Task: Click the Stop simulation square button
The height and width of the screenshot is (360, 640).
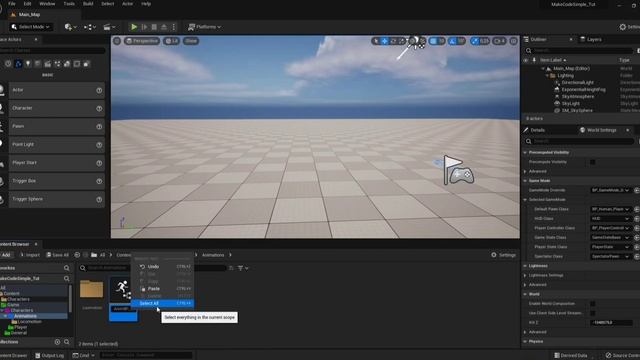Action: pyautogui.click(x=154, y=27)
